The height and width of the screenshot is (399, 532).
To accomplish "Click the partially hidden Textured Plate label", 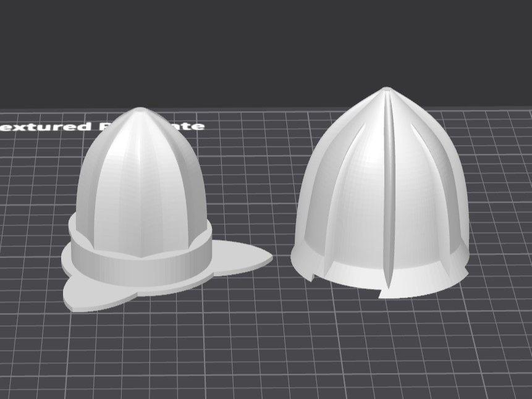I will pos(102,127).
